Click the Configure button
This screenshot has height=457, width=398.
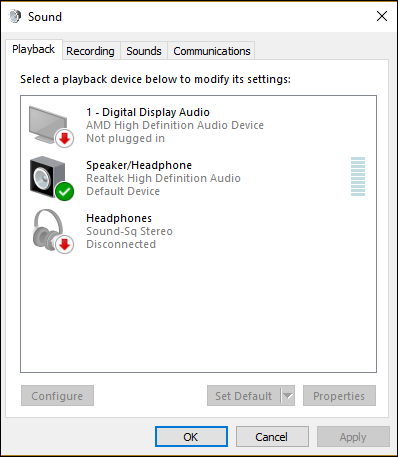tap(57, 396)
